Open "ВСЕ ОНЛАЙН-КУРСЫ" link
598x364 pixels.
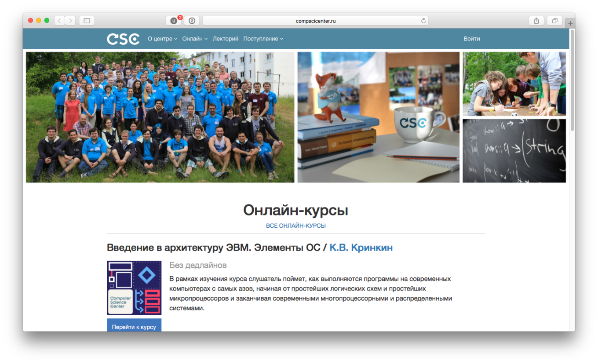click(x=295, y=226)
